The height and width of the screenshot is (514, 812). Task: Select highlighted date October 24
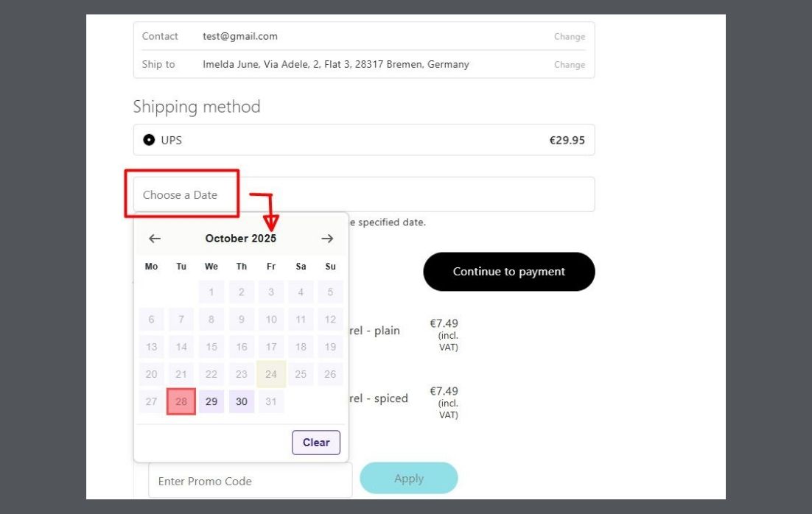(x=271, y=374)
